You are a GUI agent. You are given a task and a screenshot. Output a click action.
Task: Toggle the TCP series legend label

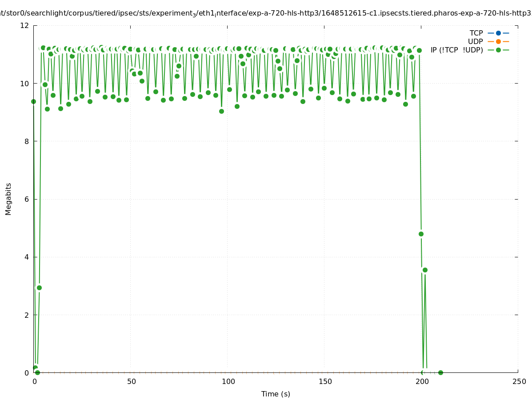coord(476,33)
